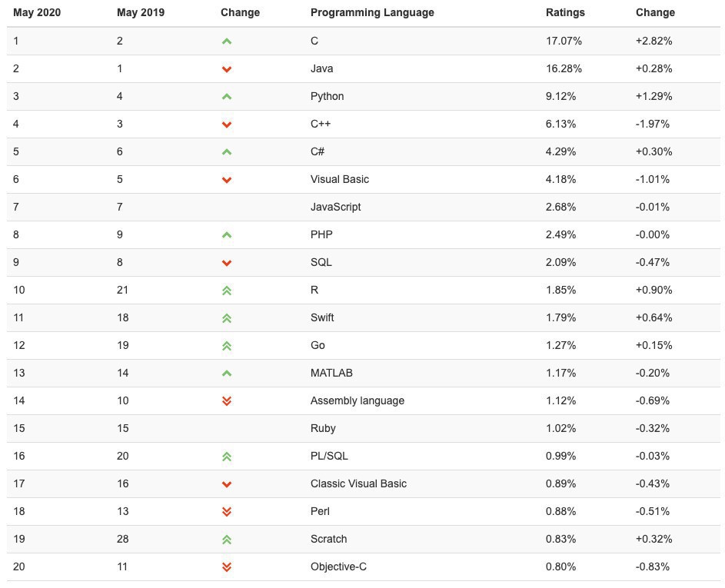Screen dimensions: 725x588
Task: Click the Classic Visual Basic entry
Action: click(358, 483)
